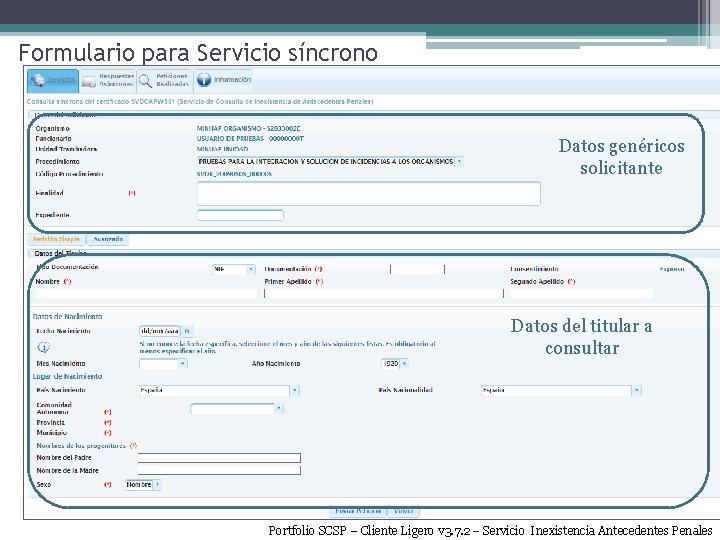Image resolution: width=720 pixels, height=540 pixels.
Task: Click the 'USUARIO DE PRUEBAS' funcionario value
Action: 250,138
